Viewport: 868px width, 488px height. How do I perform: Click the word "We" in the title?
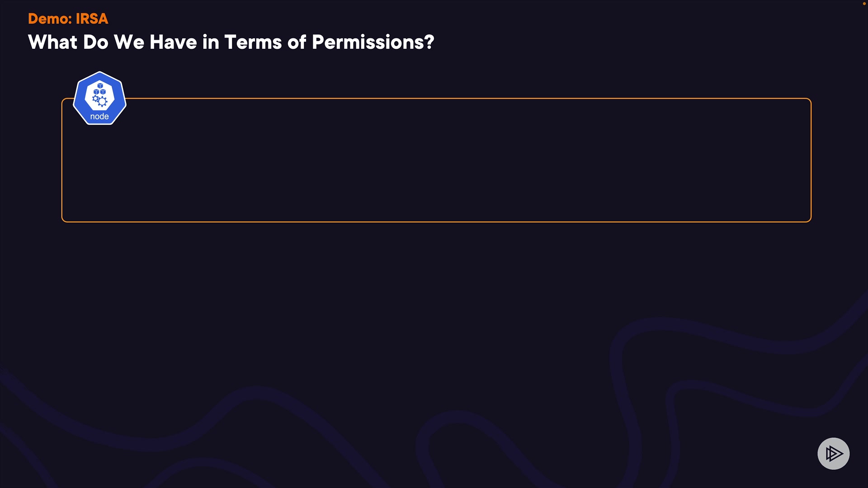click(129, 42)
